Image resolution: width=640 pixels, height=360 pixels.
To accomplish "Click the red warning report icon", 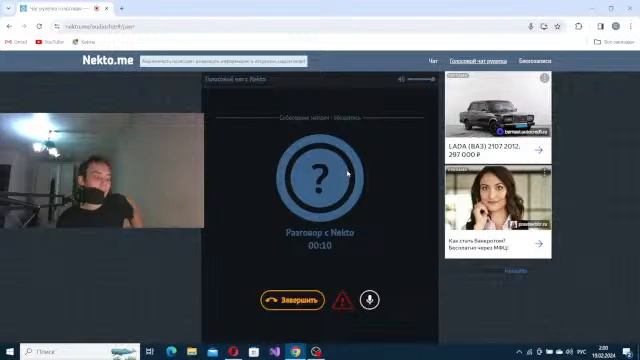I will [x=342, y=301].
